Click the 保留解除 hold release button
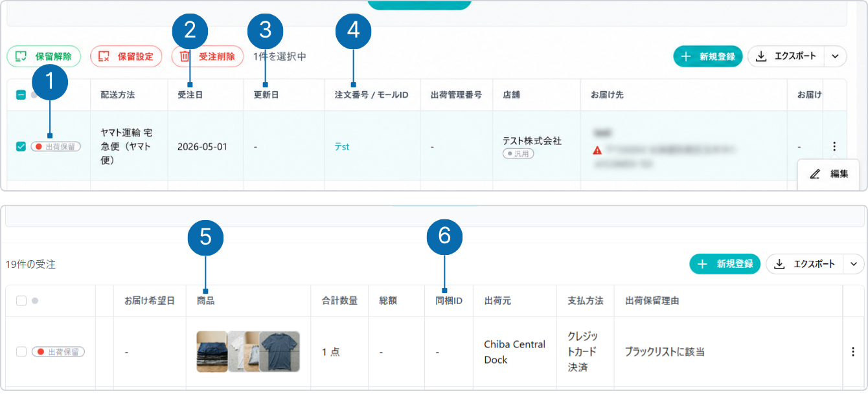The width and height of the screenshot is (868, 396). pyautogui.click(x=43, y=56)
